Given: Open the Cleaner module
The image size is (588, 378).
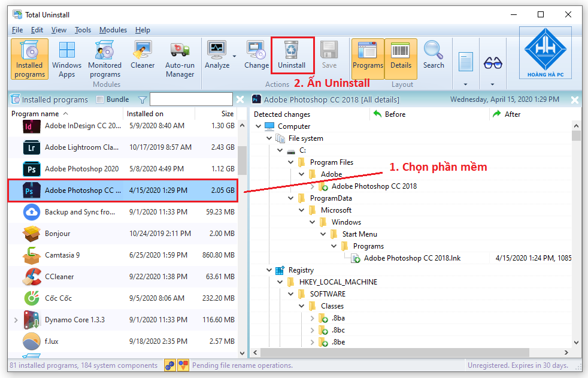Looking at the screenshot, I should (143, 57).
